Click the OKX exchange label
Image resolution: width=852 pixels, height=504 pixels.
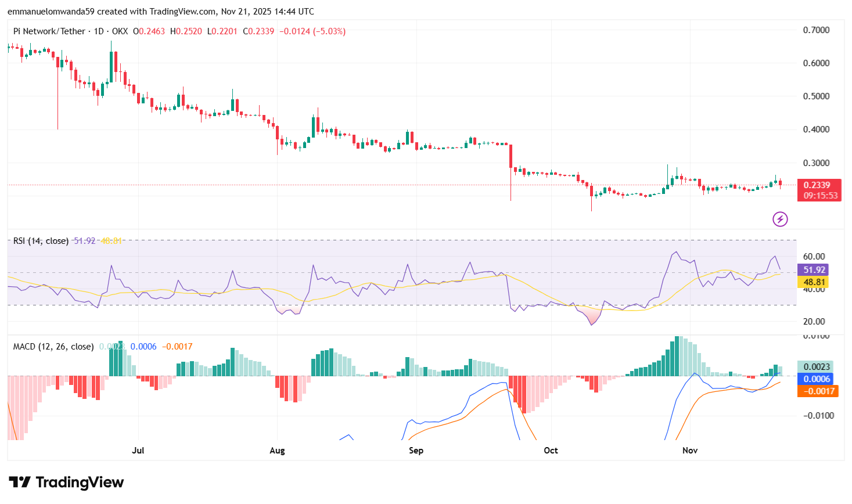point(119,31)
